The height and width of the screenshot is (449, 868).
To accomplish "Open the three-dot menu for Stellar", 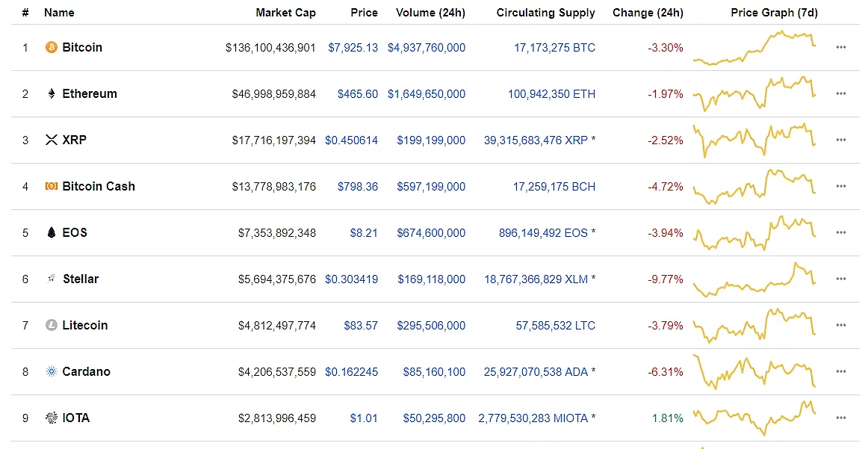I will click(841, 279).
